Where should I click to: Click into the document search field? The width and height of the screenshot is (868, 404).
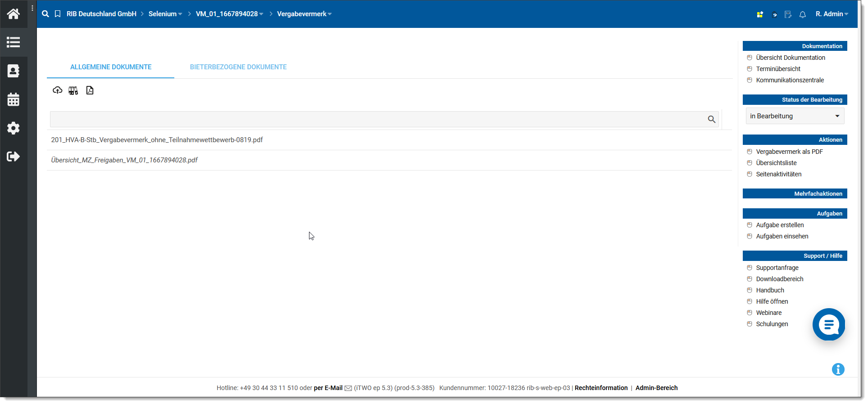click(378, 119)
